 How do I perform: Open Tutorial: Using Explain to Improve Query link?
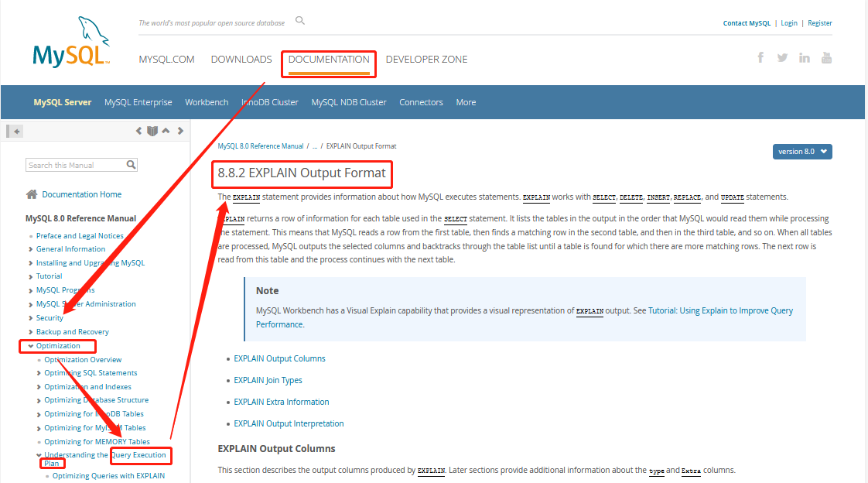click(720, 310)
